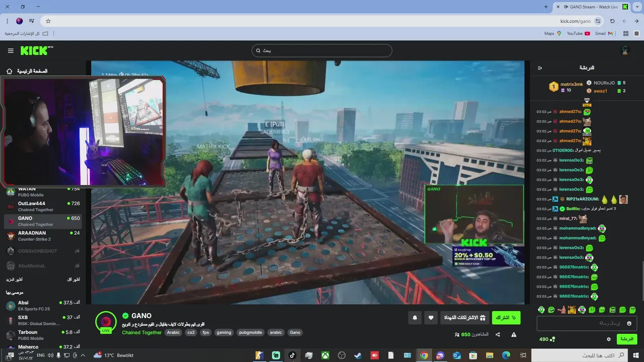Open Maps bookmark
The width and height of the screenshot is (644, 362).
pyautogui.click(x=552, y=34)
